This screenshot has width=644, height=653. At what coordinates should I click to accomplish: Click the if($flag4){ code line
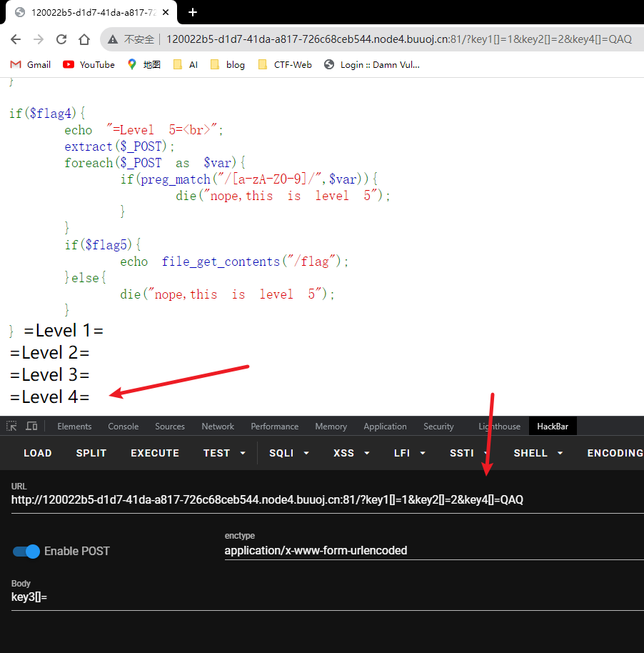click(x=47, y=113)
